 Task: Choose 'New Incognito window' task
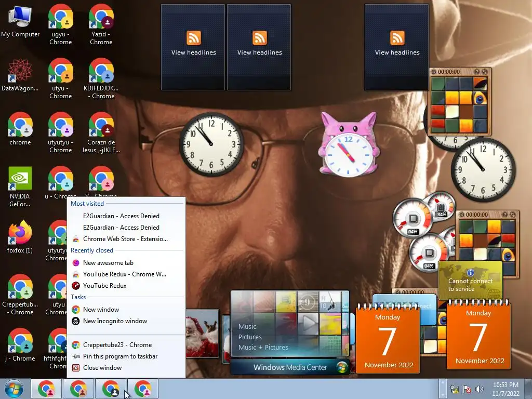[126, 321]
